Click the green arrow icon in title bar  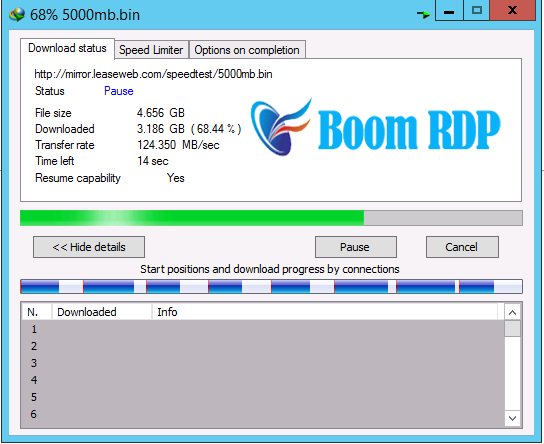point(423,14)
